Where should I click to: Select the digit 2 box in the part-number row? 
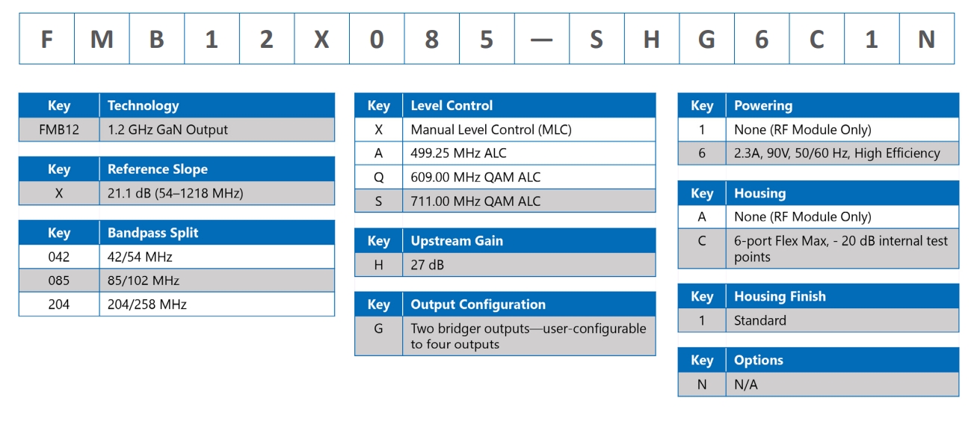pyautogui.click(x=267, y=38)
